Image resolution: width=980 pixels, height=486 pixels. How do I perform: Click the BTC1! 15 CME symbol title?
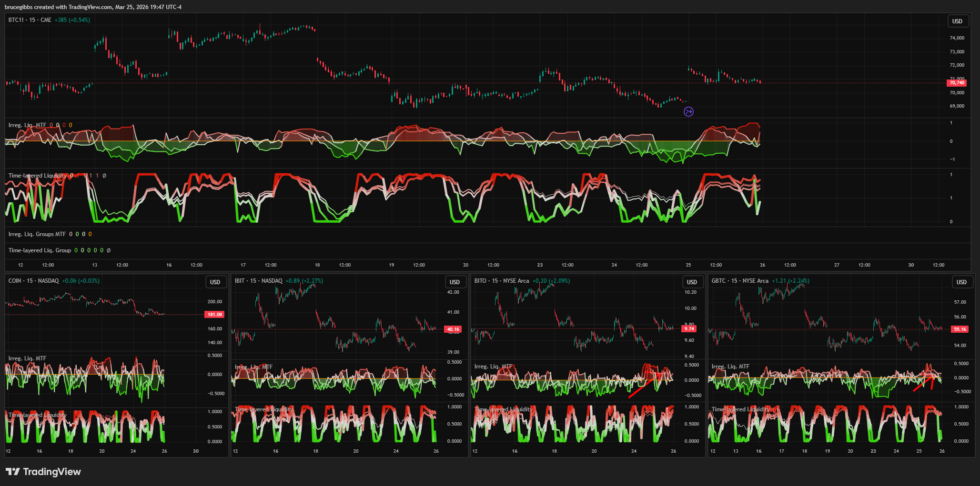[30, 20]
